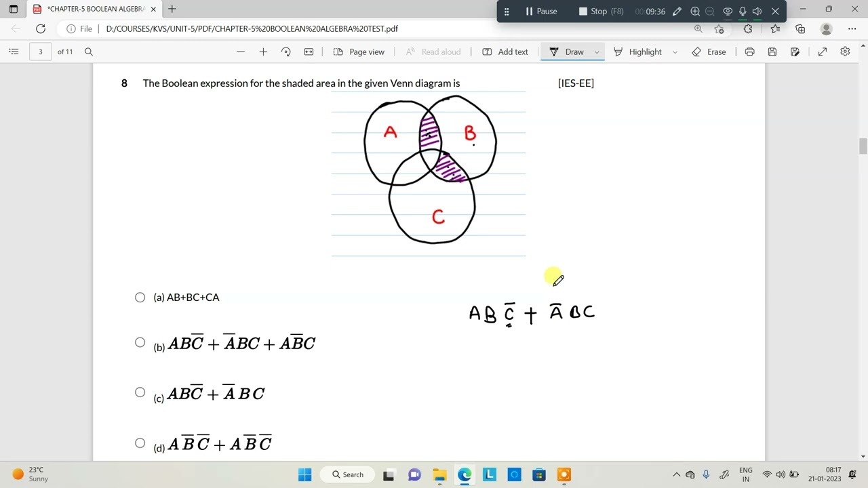Select the Erase tool
Image resolution: width=868 pixels, height=488 pixels.
point(709,52)
